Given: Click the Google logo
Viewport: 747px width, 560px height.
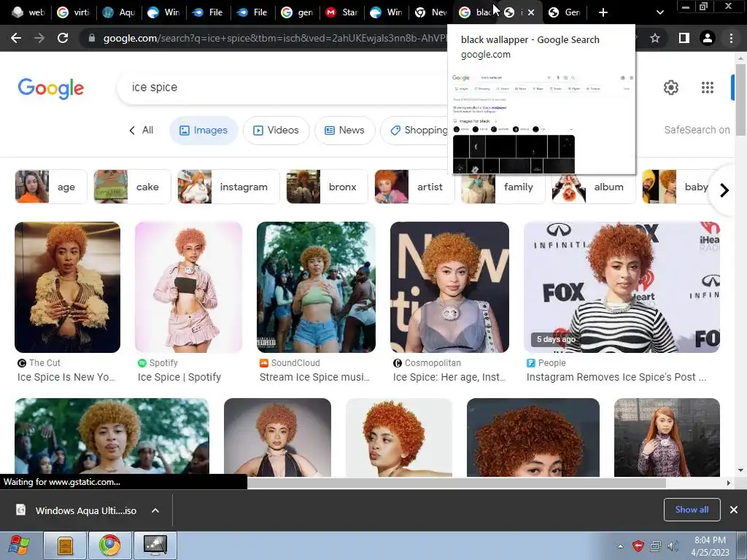Looking at the screenshot, I should pos(51,88).
